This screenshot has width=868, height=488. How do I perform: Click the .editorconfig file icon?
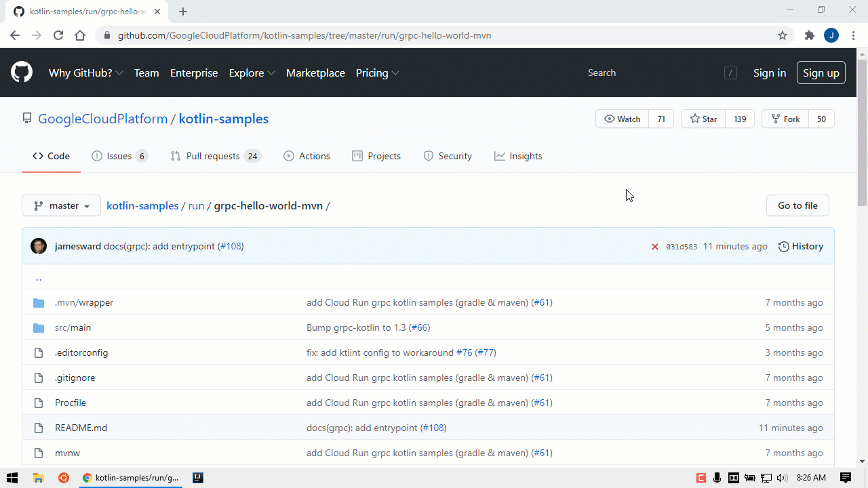click(39, 353)
